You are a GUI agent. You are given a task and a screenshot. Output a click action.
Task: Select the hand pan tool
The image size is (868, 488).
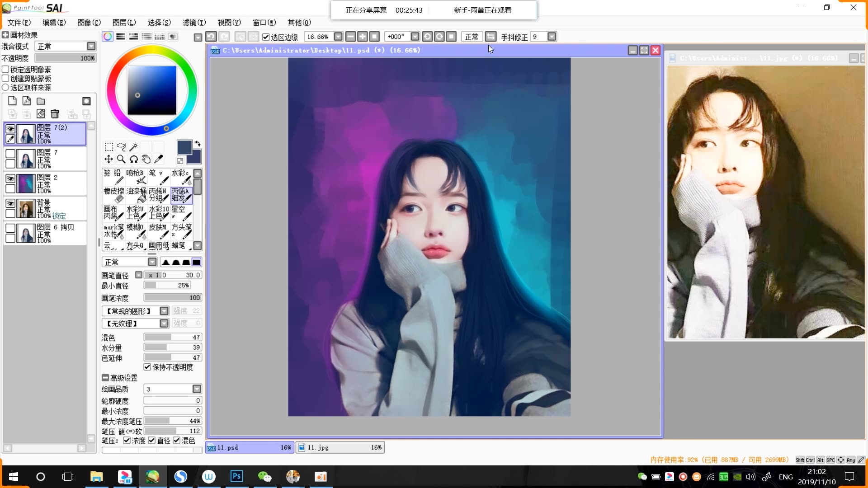pyautogui.click(x=146, y=159)
